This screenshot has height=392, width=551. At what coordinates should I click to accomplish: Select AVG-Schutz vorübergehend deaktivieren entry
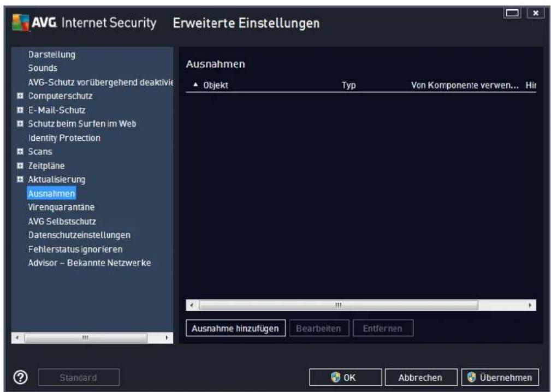point(100,82)
